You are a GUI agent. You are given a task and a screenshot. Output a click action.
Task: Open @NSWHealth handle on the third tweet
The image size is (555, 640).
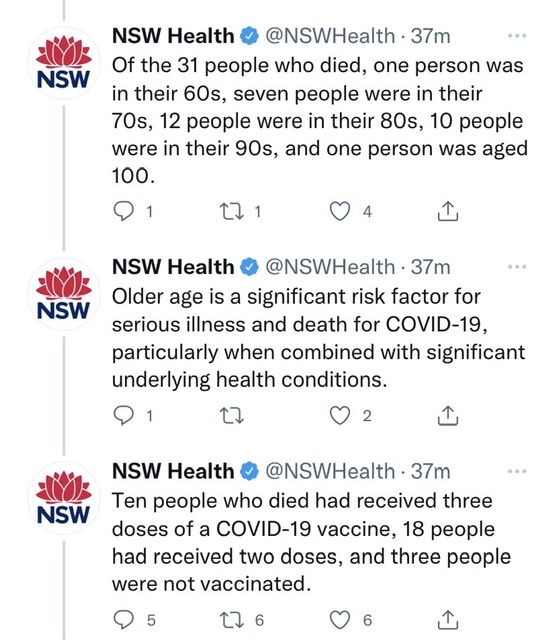click(x=330, y=471)
